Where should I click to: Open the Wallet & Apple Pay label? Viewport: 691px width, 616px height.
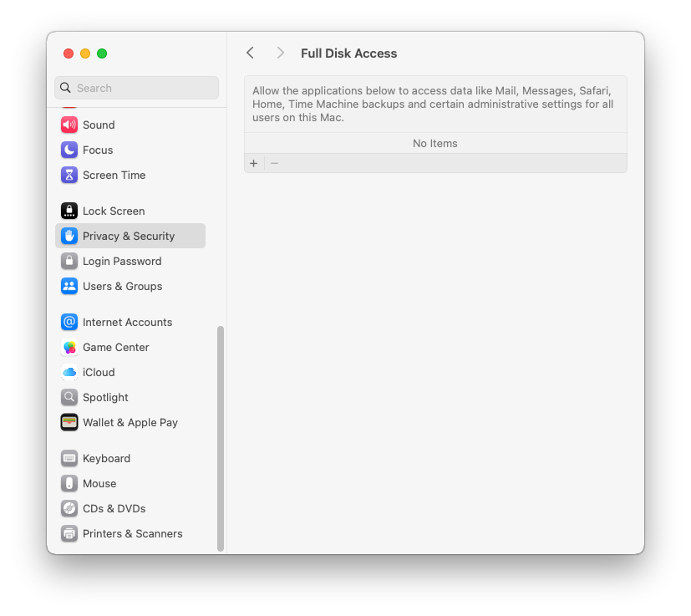click(x=130, y=422)
